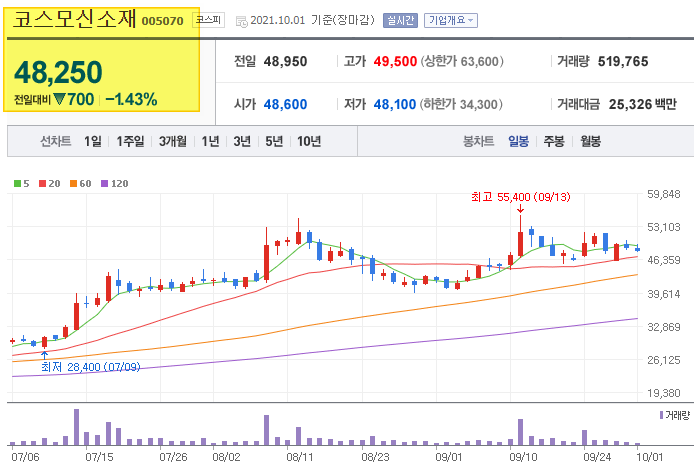Click the 코스피 market badge
Image resolution: width=694 pixels, height=472 pixels.
(208, 20)
